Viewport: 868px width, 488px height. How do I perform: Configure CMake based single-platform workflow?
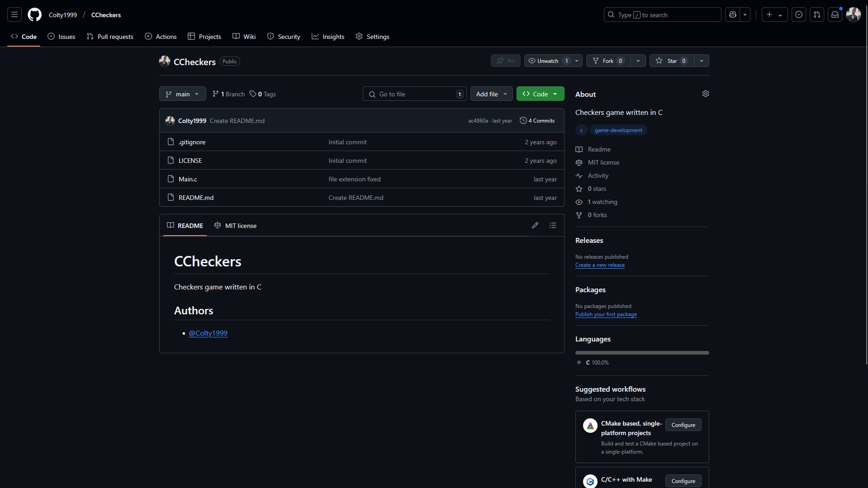[683, 425]
